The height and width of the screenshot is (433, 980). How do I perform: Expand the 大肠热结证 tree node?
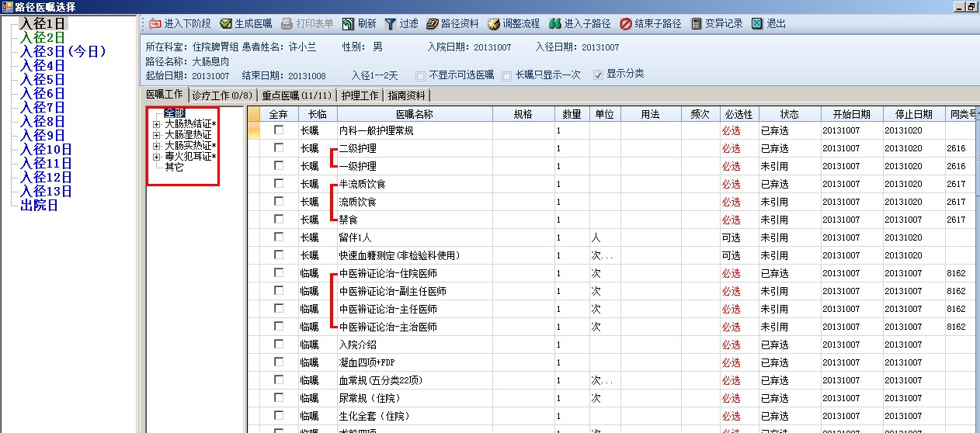[157, 124]
